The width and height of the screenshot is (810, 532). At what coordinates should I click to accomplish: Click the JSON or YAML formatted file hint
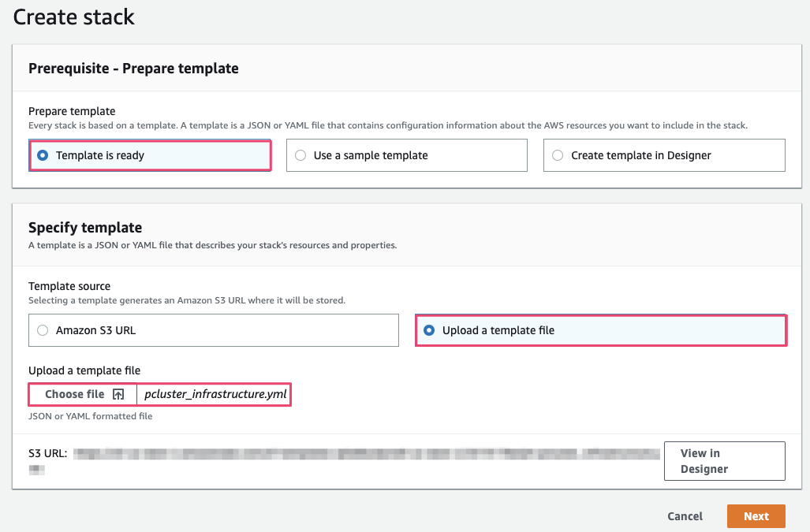point(90,416)
